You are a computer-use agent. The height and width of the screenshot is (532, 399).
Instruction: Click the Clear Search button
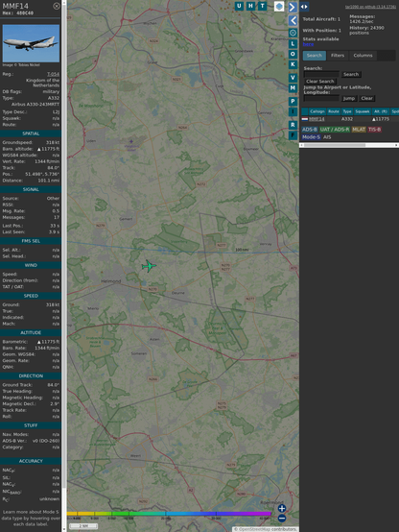[320, 81]
